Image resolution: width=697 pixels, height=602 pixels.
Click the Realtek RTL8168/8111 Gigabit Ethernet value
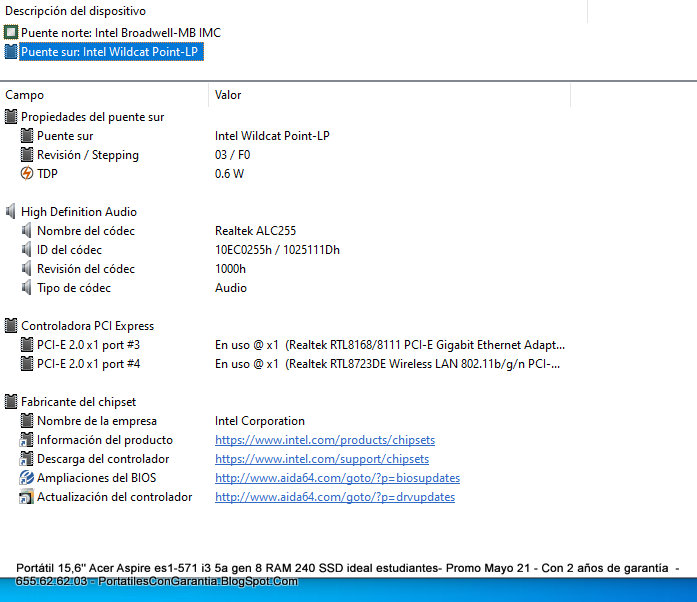(x=390, y=345)
